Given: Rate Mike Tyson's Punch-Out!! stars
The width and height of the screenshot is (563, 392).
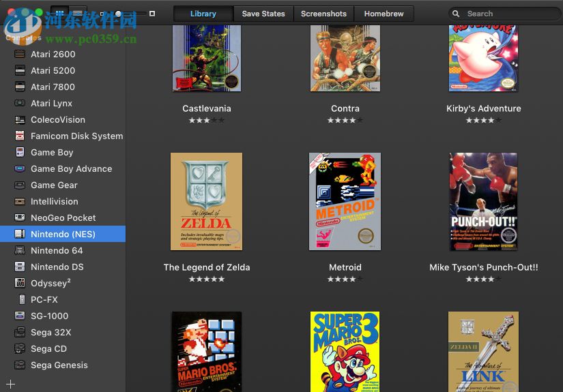Looking at the screenshot, I should 483,279.
